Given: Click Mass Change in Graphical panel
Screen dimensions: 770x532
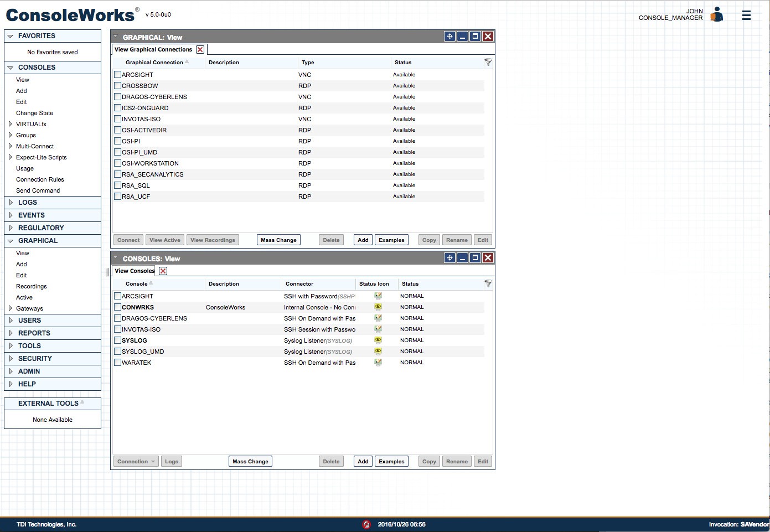Looking at the screenshot, I should (x=278, y=240).
